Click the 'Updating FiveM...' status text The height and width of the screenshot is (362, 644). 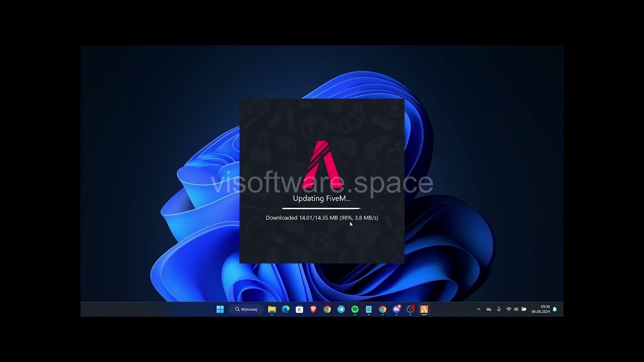click(x=322, y=198)
